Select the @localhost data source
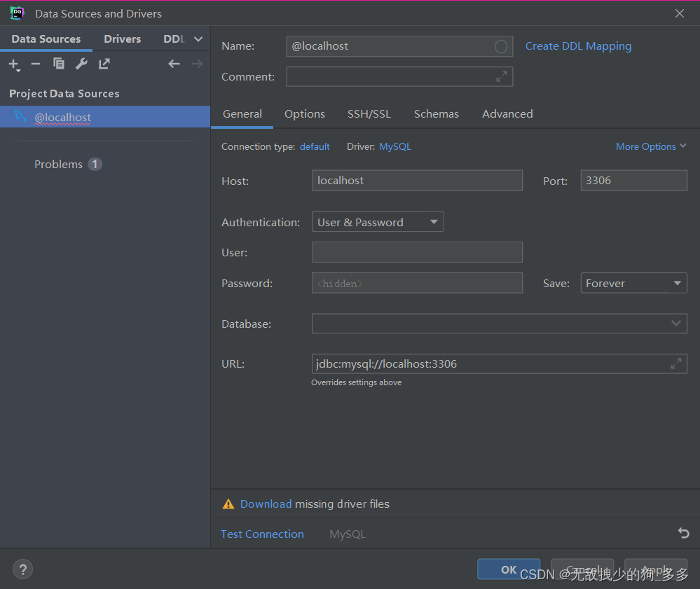The image size is (700, 589). pyautogui.click(x=105, y=117)
